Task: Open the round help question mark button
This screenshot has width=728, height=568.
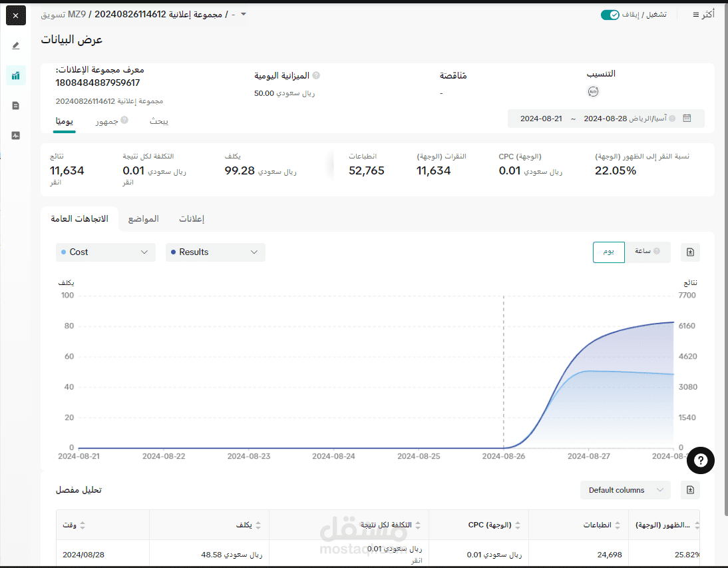Action: point(700,460)
